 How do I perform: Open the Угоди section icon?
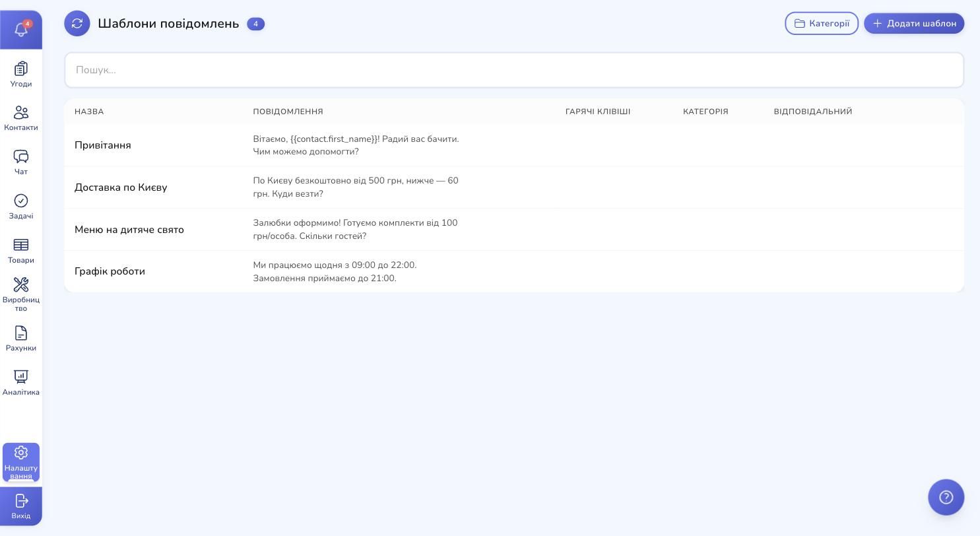click(x=21, y=69)
